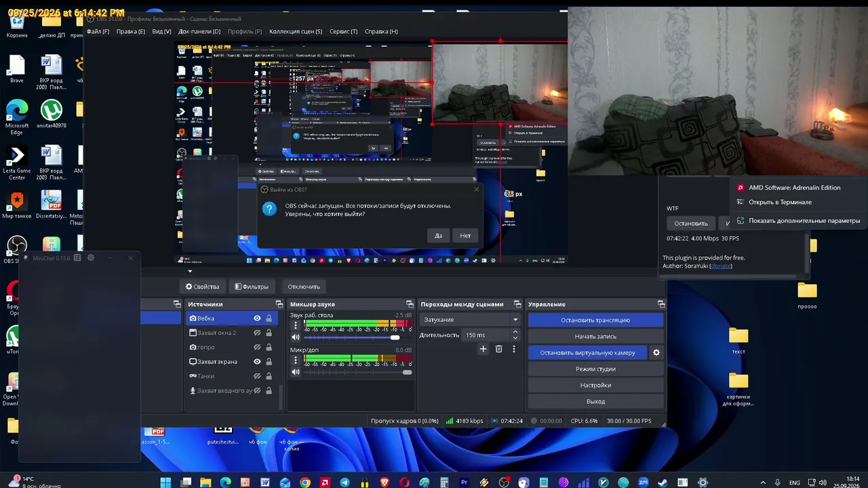Mute the Микр/доп speaker icon

tap(296, 372)
